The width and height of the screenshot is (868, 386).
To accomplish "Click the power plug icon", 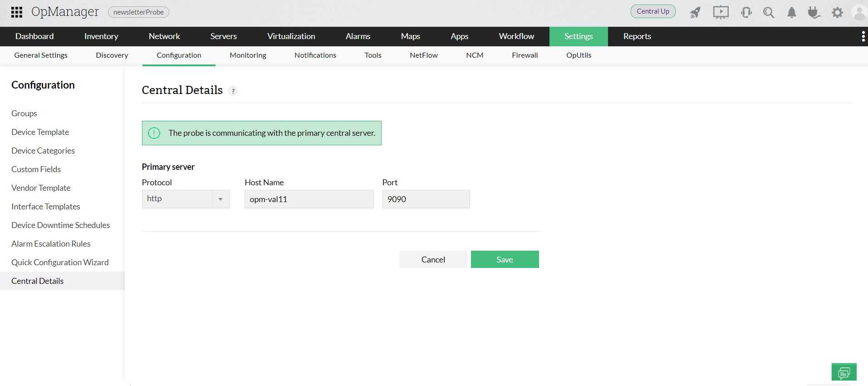I will pos(814,12).
